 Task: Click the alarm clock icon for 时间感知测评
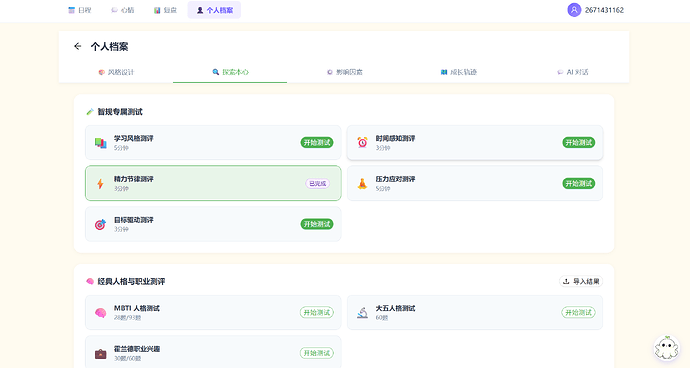tap(362, 142)
